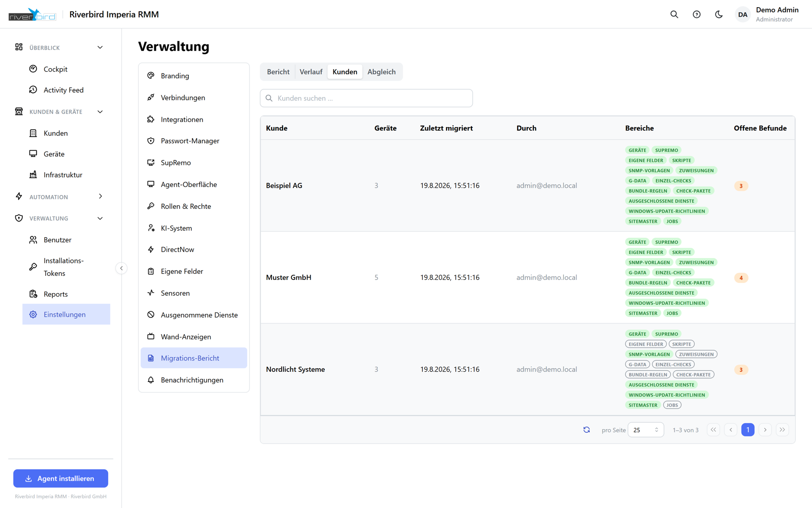Viewport: 812px width, 508px height.
Task: Open Sensoren settings
Action: [194, 293]
